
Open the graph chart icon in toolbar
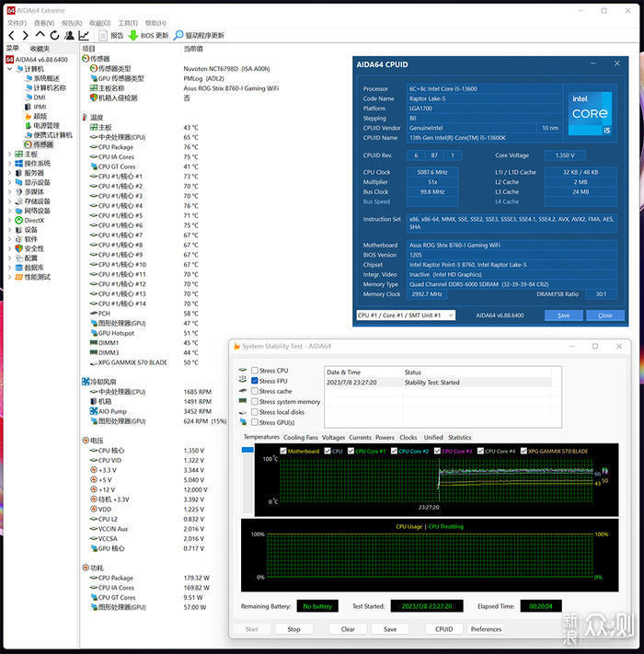pyautogui.click(x=84, y=36)
